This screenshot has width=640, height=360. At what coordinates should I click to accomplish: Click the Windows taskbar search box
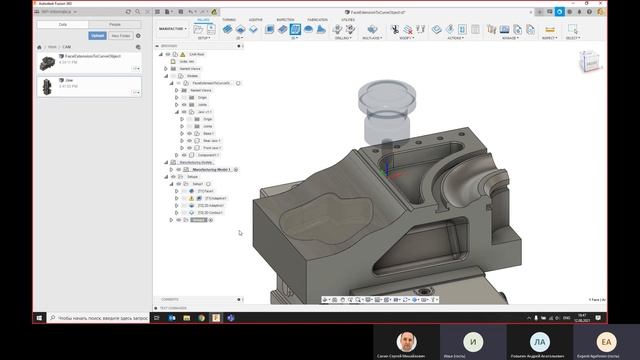(x=98, y=318)
